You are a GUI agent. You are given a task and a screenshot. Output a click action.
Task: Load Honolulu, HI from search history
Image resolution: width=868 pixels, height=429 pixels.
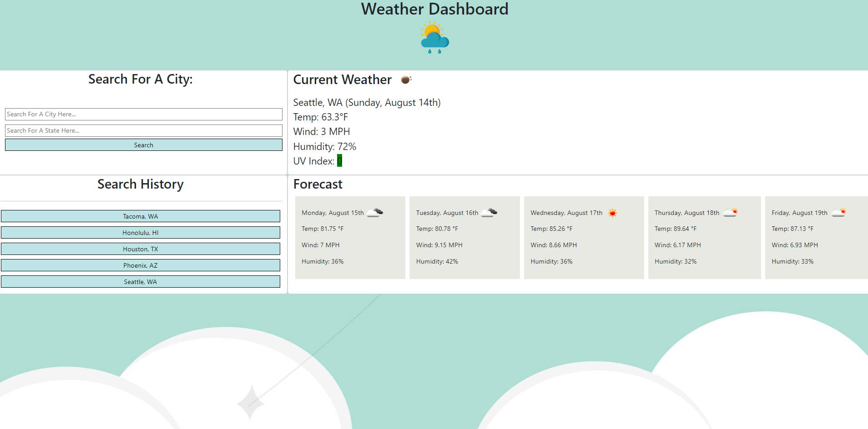tap(140, 233)
